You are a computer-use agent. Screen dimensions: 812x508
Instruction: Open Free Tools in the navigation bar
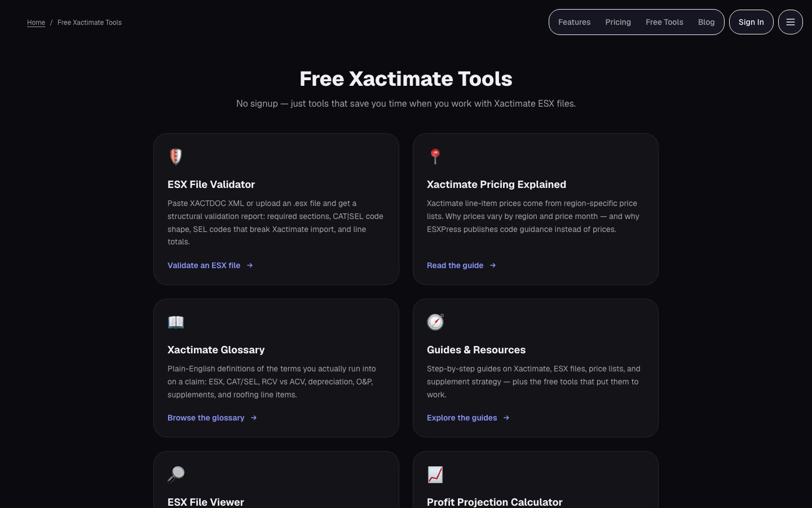(x=664, y=22)
